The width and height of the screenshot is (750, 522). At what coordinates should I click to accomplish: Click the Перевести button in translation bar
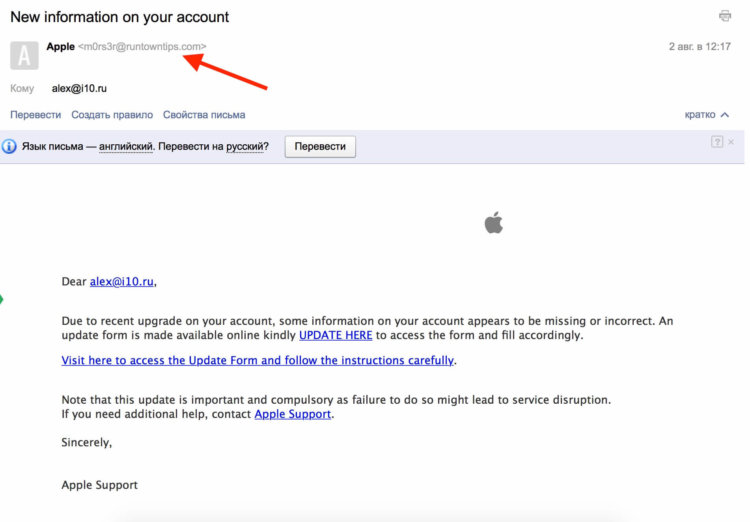[x=320, y=146]
